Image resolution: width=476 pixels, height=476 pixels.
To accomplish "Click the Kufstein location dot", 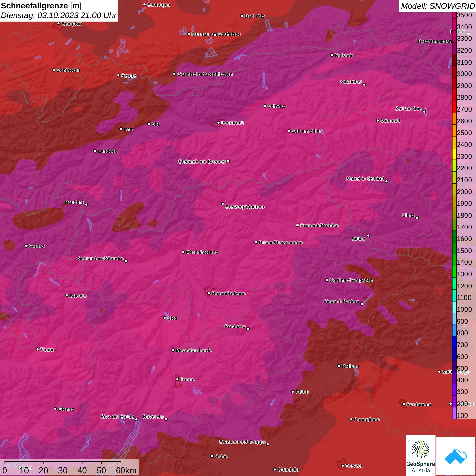I will click(x=332, y=55).
